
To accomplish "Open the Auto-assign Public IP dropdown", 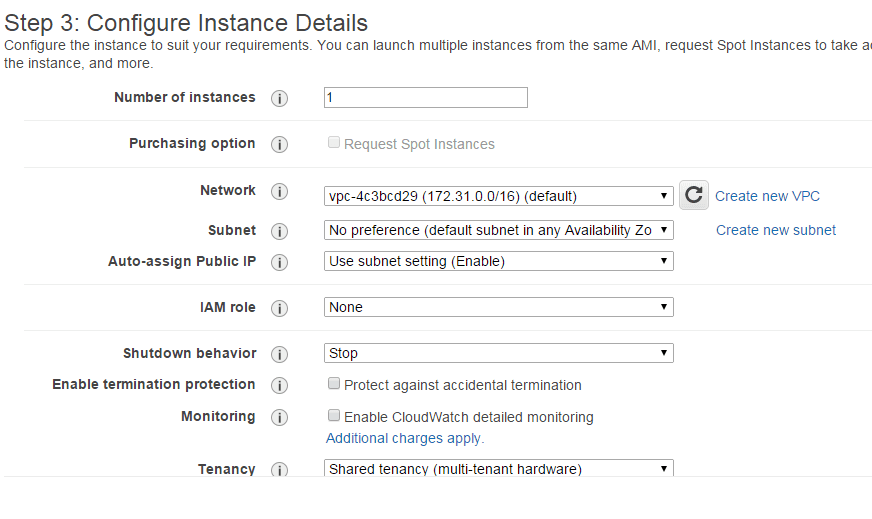I will pos(499,261).
